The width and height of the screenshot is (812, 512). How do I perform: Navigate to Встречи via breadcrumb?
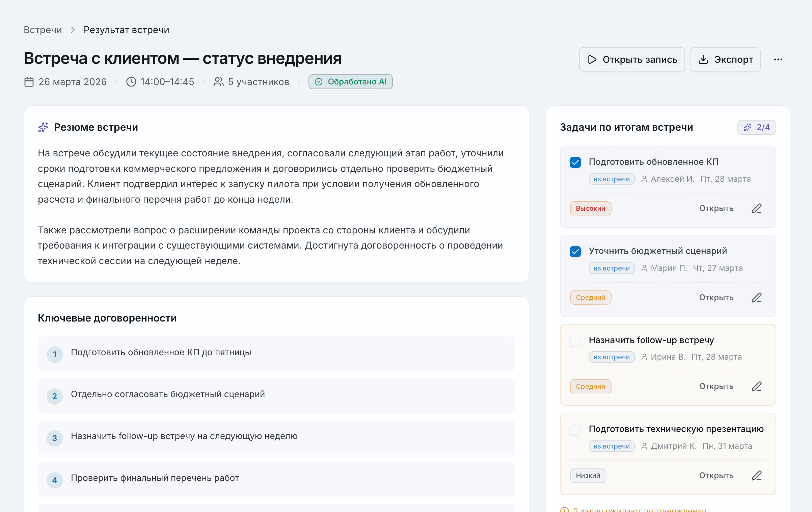43,30
